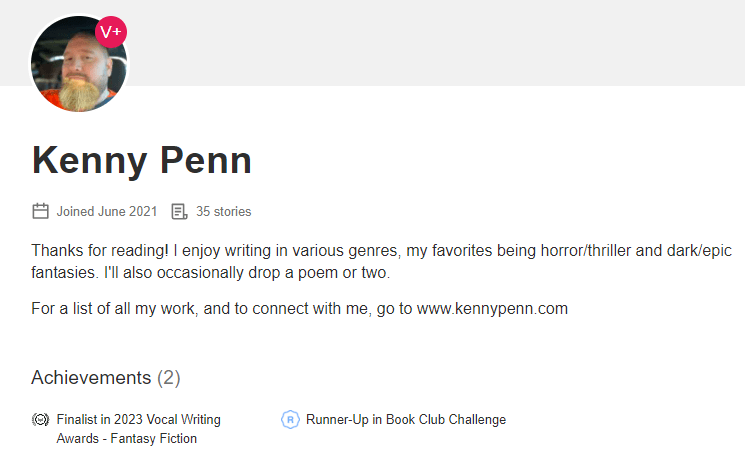745x459 pixels.
Task: Open Kenny Penn's profile photo
Action: click(75, 66)
